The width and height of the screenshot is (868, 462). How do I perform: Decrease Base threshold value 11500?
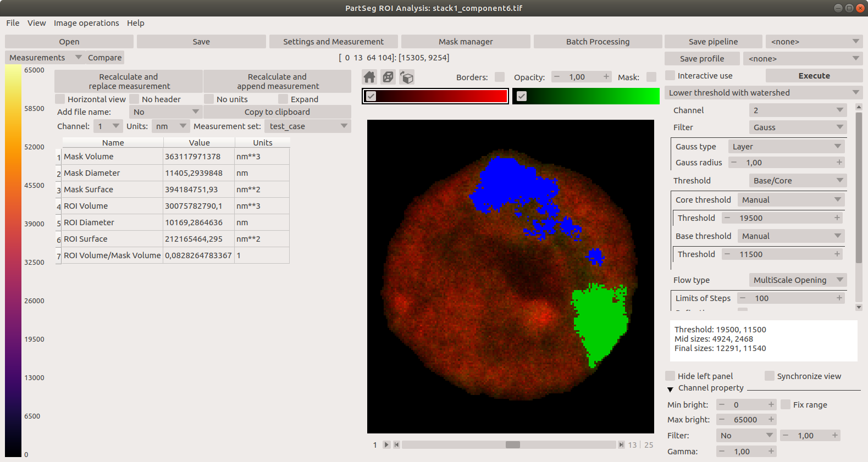pos(727,254)
